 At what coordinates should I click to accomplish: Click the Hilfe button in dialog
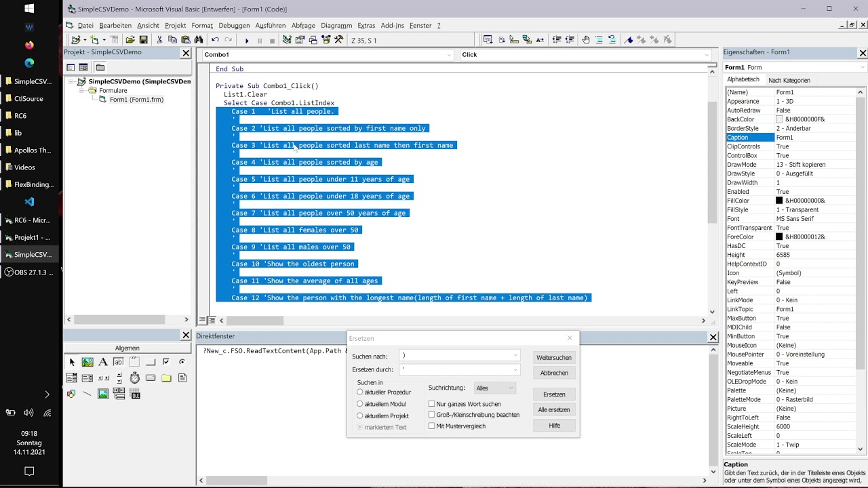554,425
